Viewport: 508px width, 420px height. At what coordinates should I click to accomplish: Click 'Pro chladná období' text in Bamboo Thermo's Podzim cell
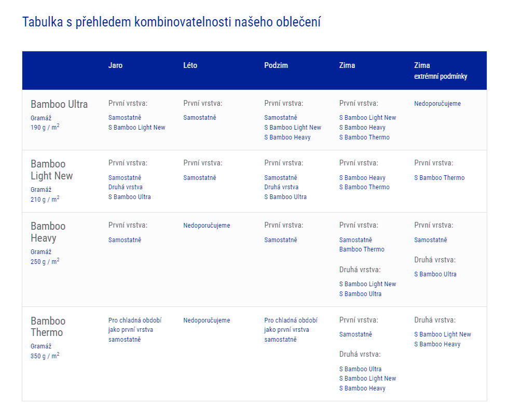click(291, 320)
